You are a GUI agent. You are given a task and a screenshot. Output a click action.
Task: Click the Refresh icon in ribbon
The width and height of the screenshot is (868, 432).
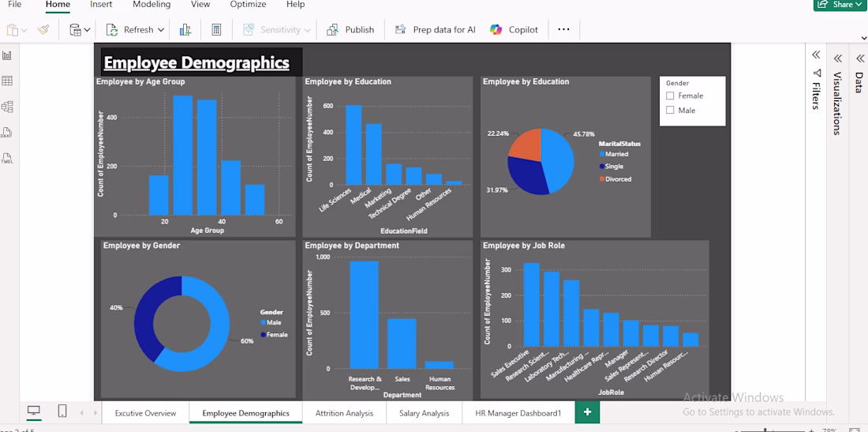coord(112,30)
